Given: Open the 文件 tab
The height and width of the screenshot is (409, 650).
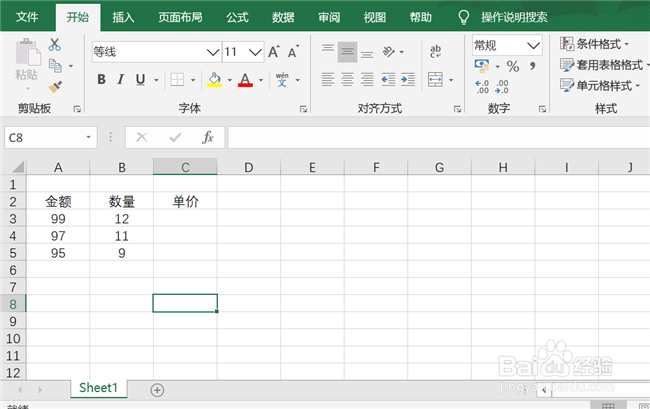Looking at the screenshot, I should pos(27,17).
